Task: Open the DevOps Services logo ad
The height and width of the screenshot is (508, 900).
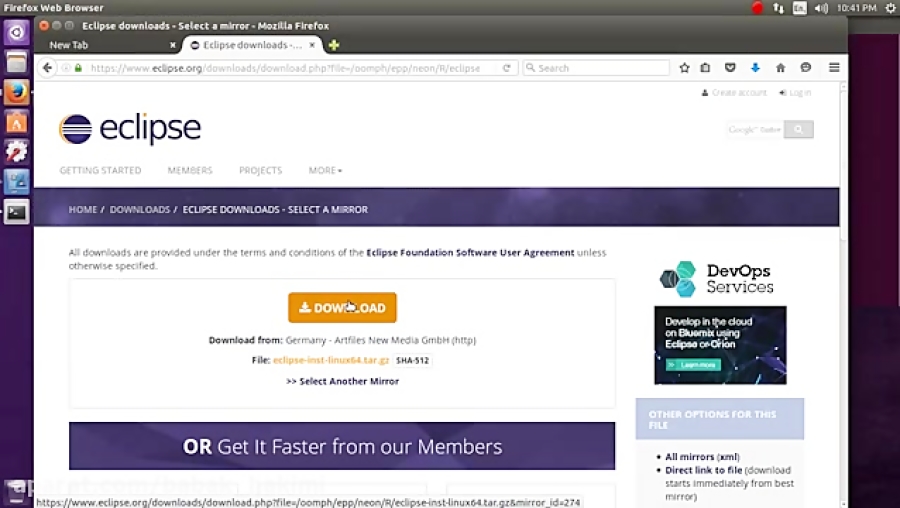Action: pos(716,279)
